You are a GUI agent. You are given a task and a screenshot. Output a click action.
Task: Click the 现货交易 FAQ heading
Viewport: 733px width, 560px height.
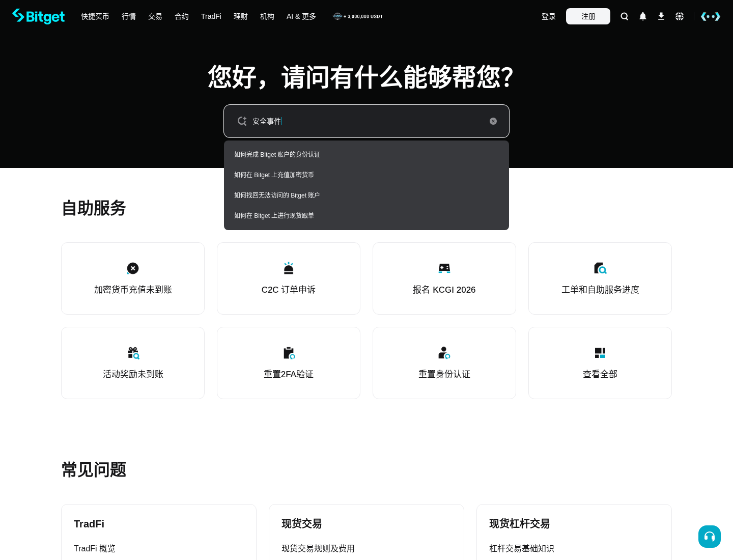click(302, 524)
